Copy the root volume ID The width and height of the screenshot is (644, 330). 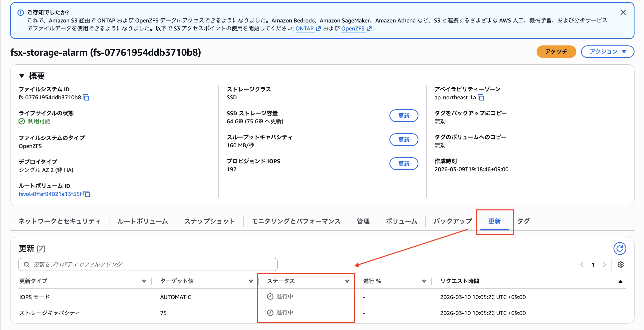[86, 194]
